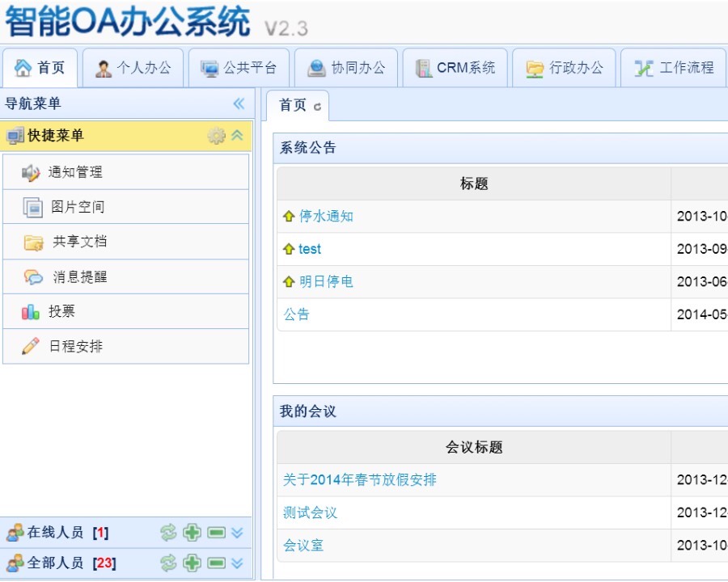The width and height of the screenshot is (728, 582).
Task: Click the gear icon in 快捷菜单 header
Action: [216, 136]
